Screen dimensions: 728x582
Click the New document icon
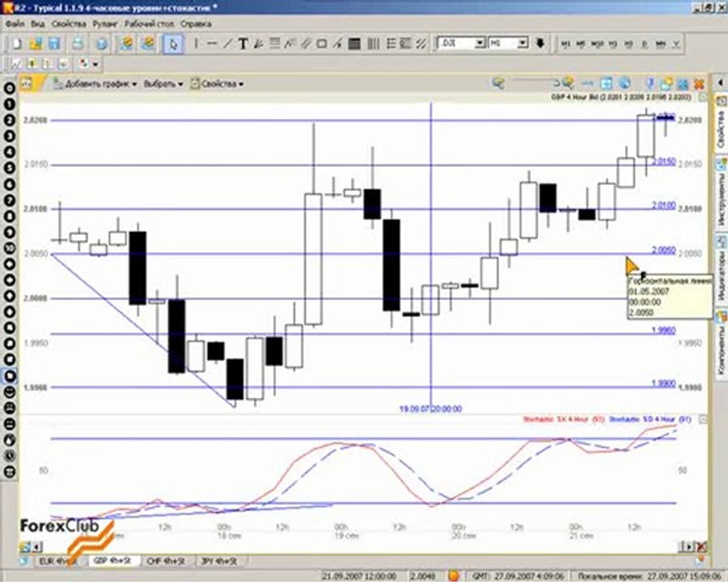tap(17, 44)
